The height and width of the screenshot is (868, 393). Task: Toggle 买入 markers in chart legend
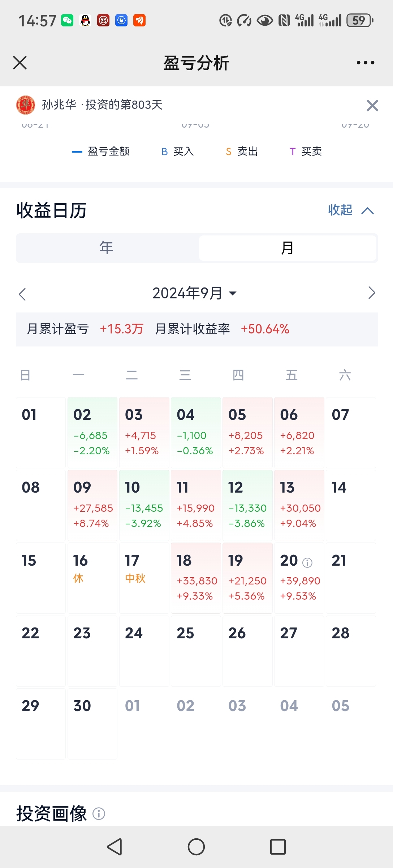point(177,152)
